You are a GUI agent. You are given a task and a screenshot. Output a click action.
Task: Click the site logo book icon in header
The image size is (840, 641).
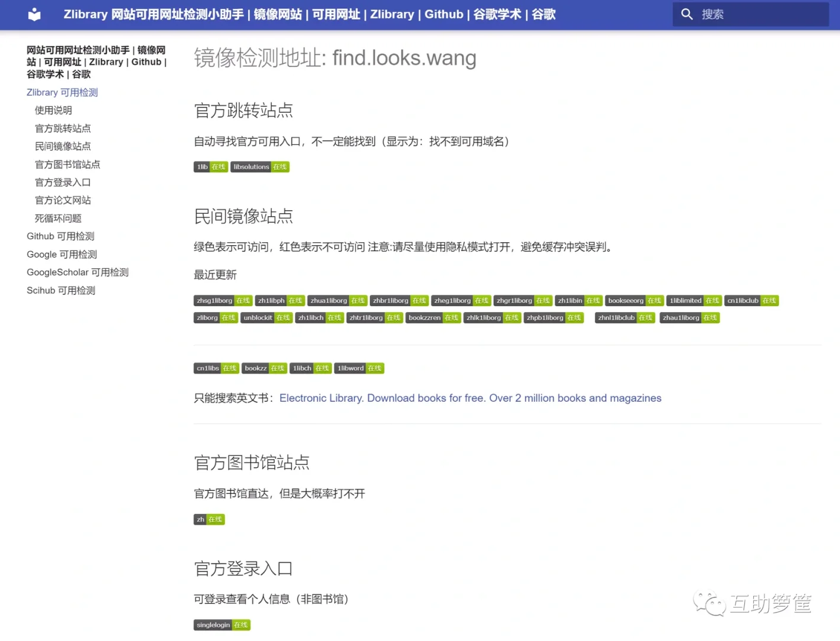34,14
